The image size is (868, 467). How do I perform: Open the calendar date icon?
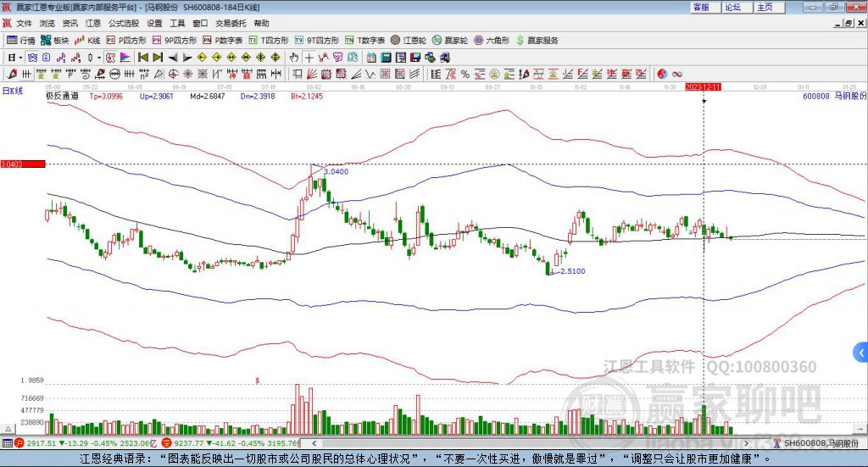coord(371,58)
